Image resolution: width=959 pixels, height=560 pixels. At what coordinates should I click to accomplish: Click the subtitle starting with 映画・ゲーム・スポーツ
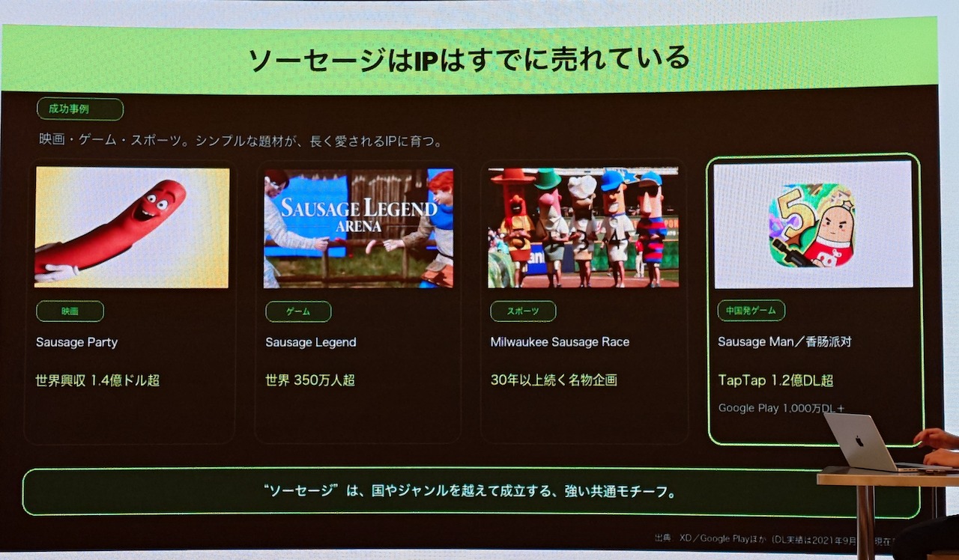(240, 141)
